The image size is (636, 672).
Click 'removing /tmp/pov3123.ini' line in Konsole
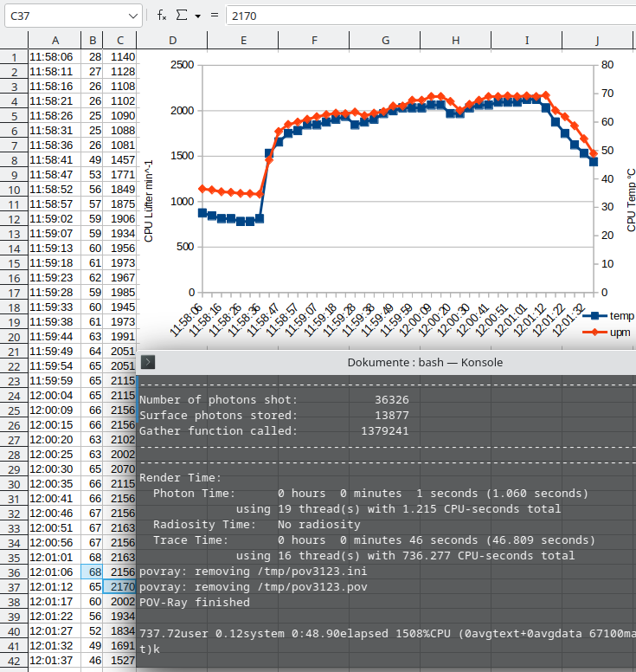pyautogui.click(x=254, y=572)
